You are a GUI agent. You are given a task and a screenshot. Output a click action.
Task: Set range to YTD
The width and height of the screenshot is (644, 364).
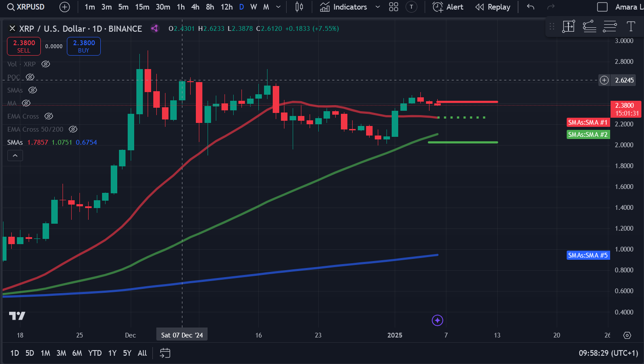[x=95, y=353]
